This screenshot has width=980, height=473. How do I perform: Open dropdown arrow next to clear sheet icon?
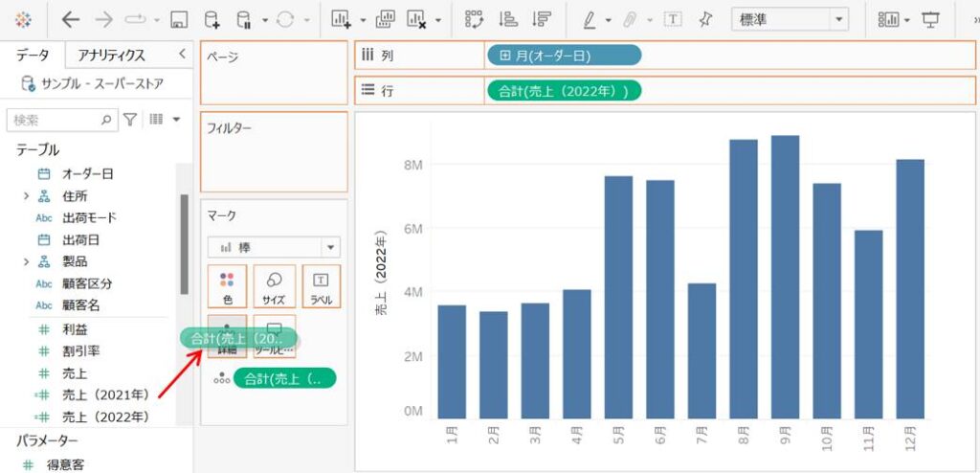pyautogui.click(x=438, y=21)
